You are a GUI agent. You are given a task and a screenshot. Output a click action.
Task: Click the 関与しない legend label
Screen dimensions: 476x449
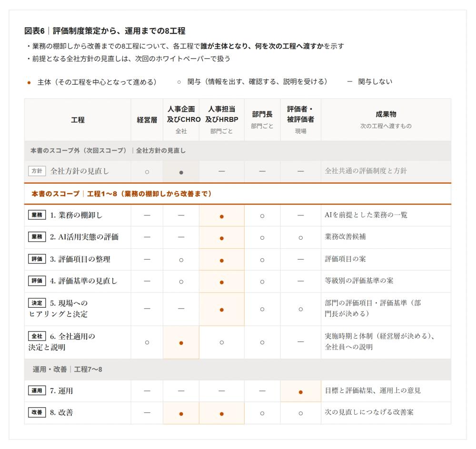tap(375, 82)
